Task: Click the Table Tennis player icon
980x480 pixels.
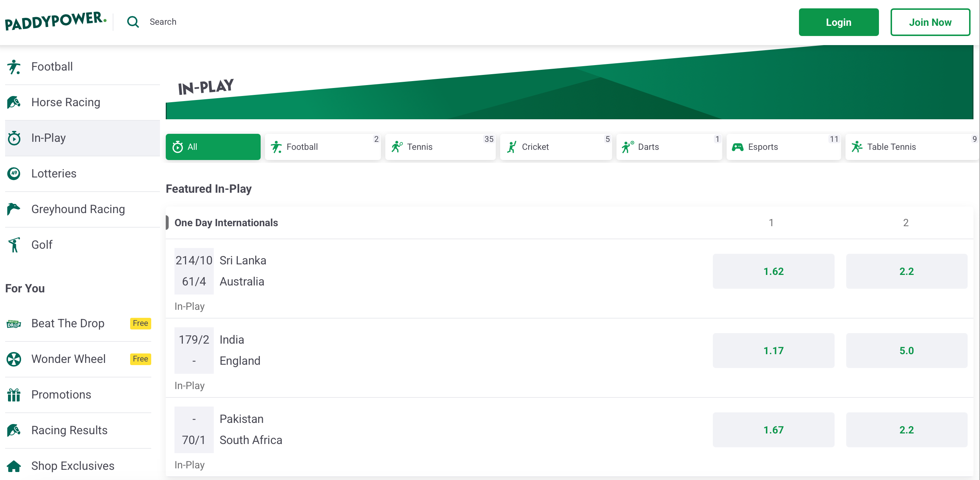Action: click(x=857, y=147)
